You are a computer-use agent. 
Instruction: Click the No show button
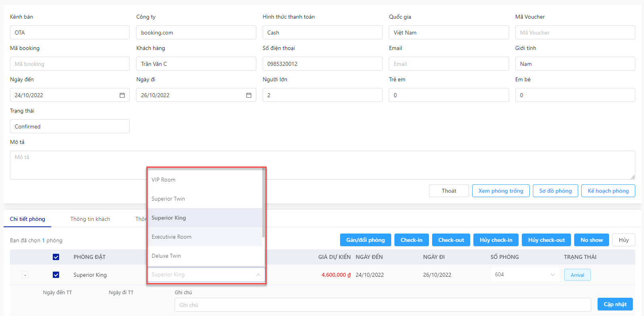pos(592,240)
